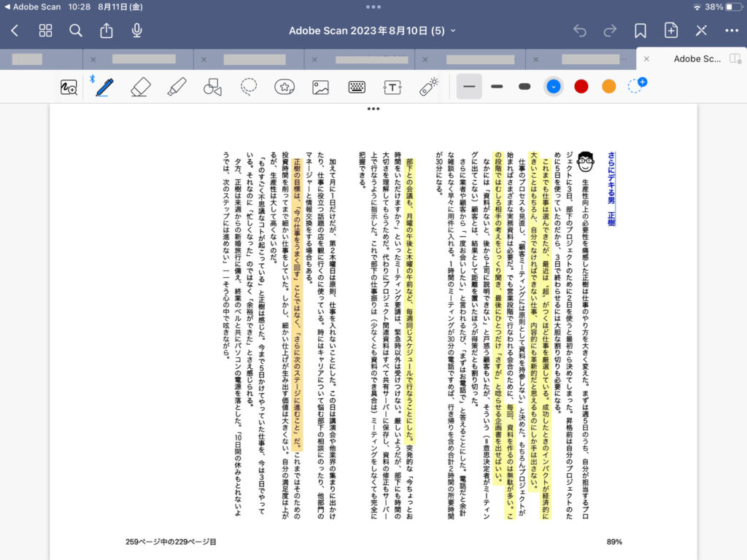The width and height of the screenshot is (747, 560).
Task: Tap the three-dot handle above the page
Action: point(373,109)
